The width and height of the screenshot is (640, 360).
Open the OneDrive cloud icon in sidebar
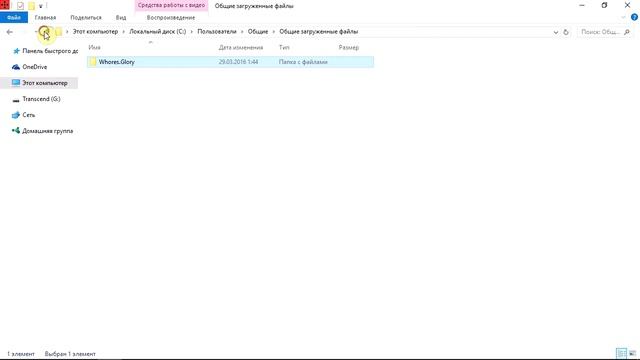[x=16, y=67]
